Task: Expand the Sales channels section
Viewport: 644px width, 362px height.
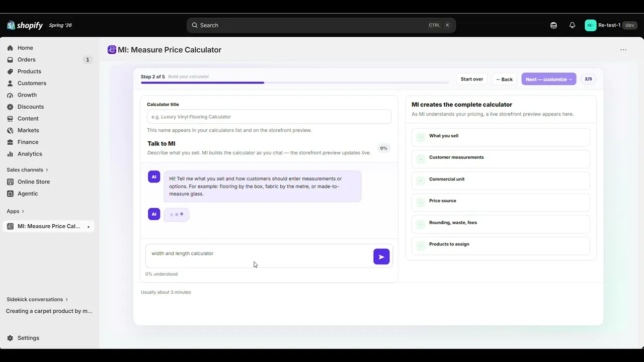Action: [x=28, y=170]
